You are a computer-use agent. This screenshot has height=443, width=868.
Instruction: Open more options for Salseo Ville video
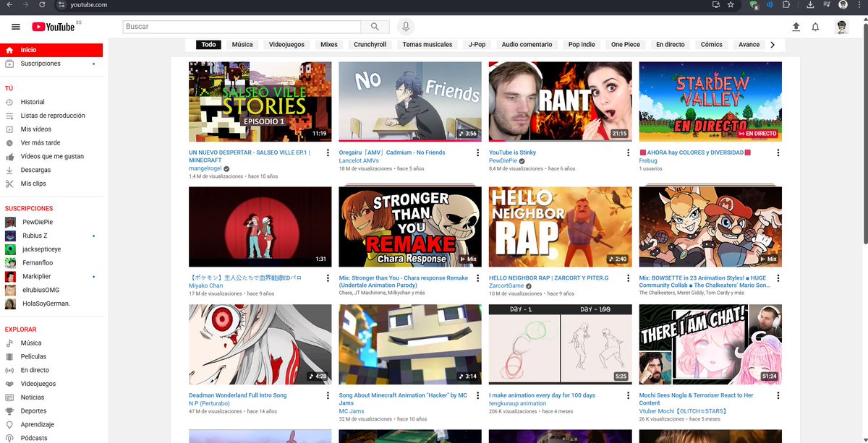328,153
